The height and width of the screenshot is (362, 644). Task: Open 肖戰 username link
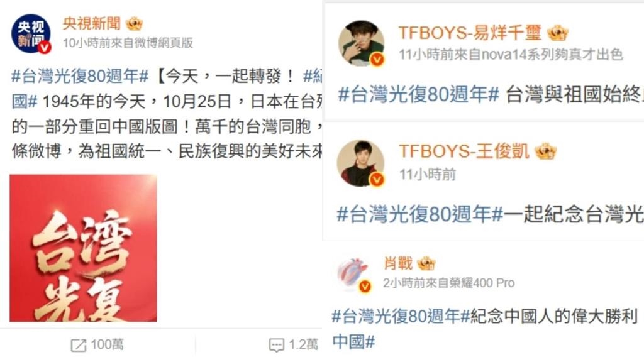pyautogui.click(x=397, y=263)
